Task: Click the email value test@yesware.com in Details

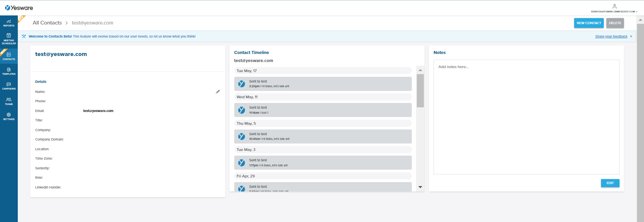Action: click(x=98, y=111)
